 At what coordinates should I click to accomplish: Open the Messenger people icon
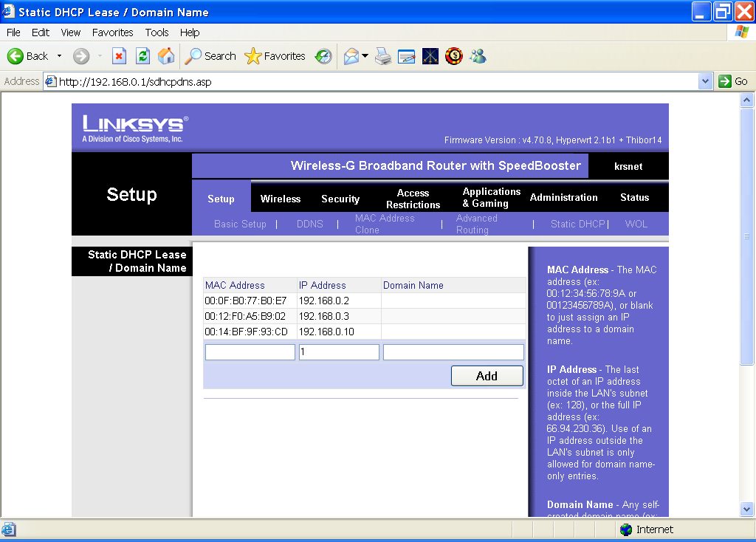click(478, 56)
